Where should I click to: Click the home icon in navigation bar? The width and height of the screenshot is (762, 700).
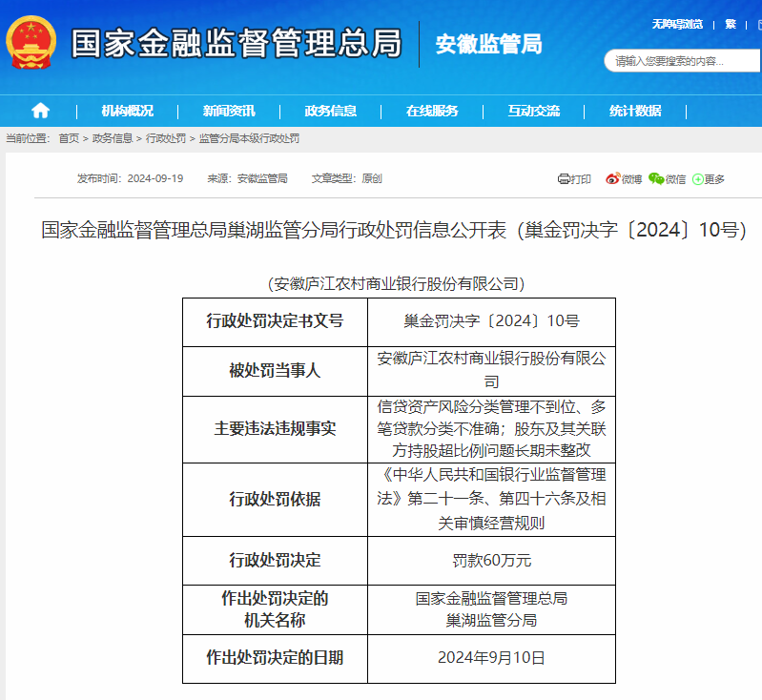40,111
